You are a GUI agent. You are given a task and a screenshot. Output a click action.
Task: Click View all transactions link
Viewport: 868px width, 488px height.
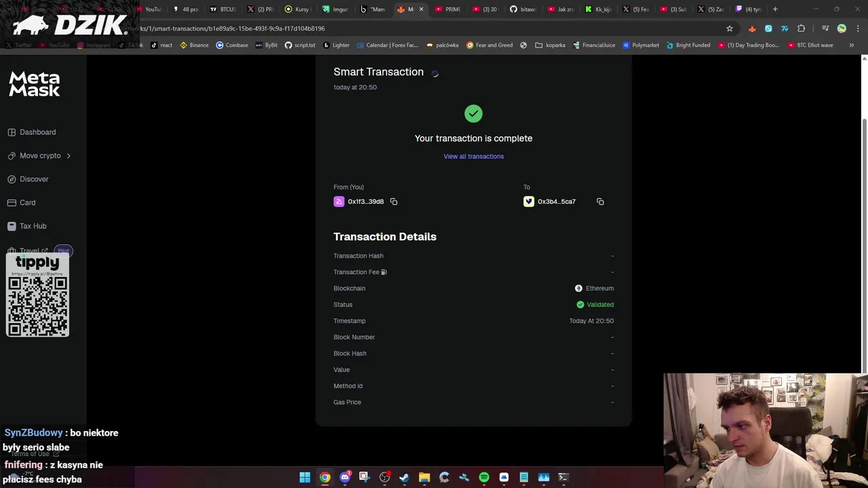click(473, 157)
